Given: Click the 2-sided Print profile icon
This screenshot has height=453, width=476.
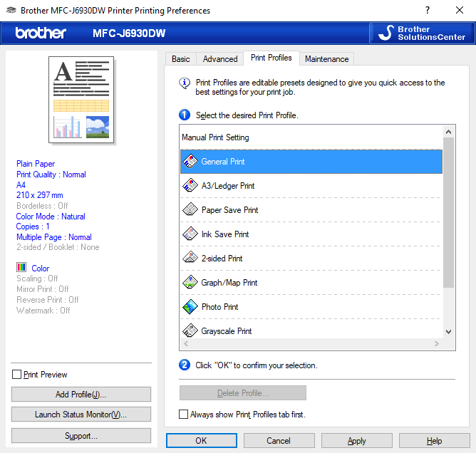Looking at the screenshot, I should coord(190,258).
